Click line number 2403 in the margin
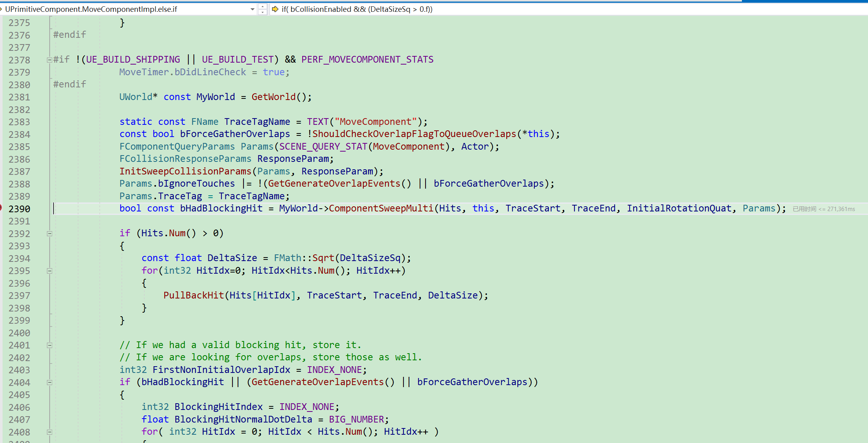 point(19,370)
